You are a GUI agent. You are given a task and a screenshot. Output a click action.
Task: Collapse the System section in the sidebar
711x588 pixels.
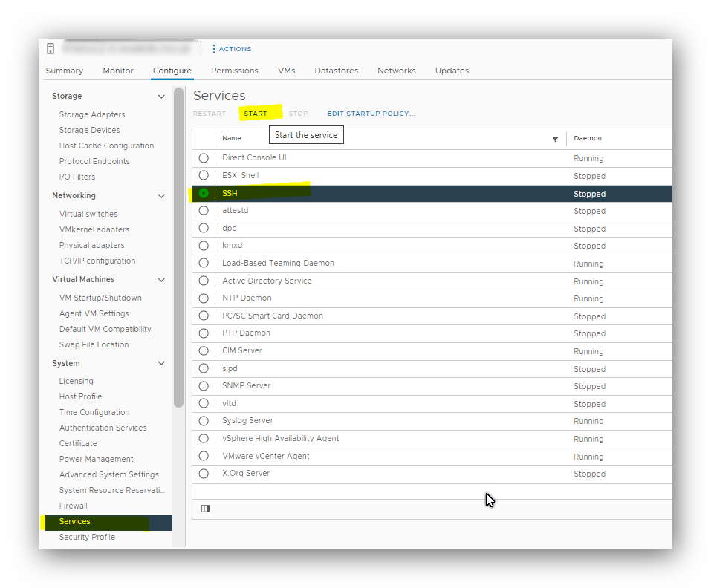[x=161, y=363]
